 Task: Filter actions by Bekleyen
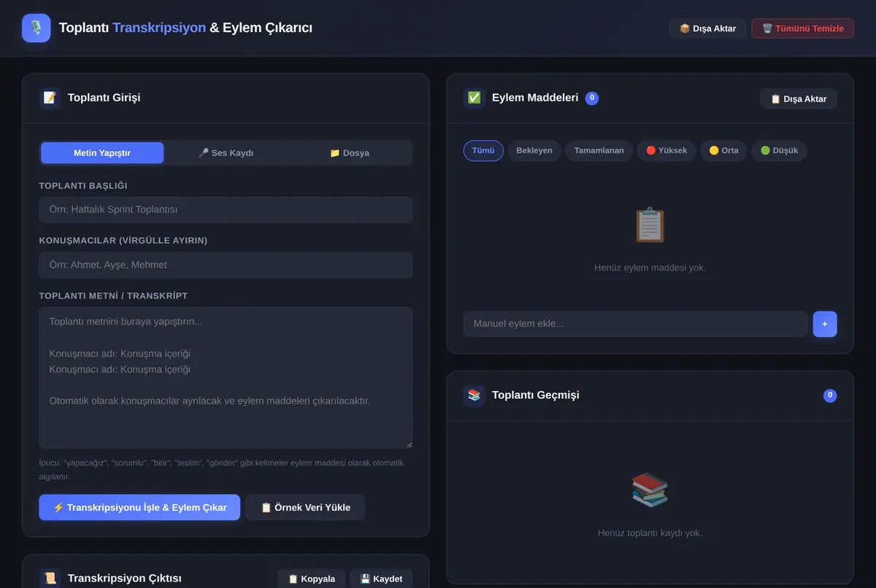pos(534,151)
